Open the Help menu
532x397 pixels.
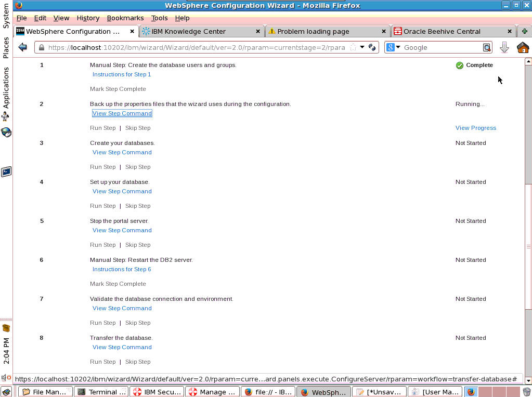pos(182,18)
